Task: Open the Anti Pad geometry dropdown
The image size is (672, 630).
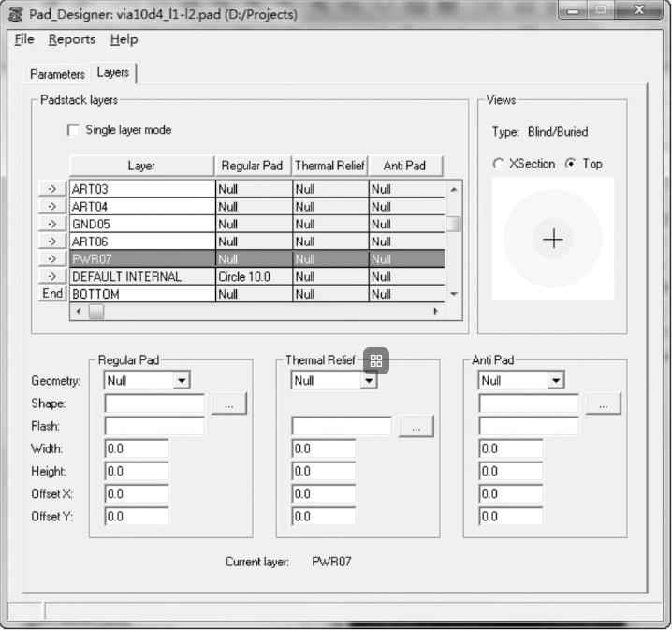Action: tap(556, 381)
